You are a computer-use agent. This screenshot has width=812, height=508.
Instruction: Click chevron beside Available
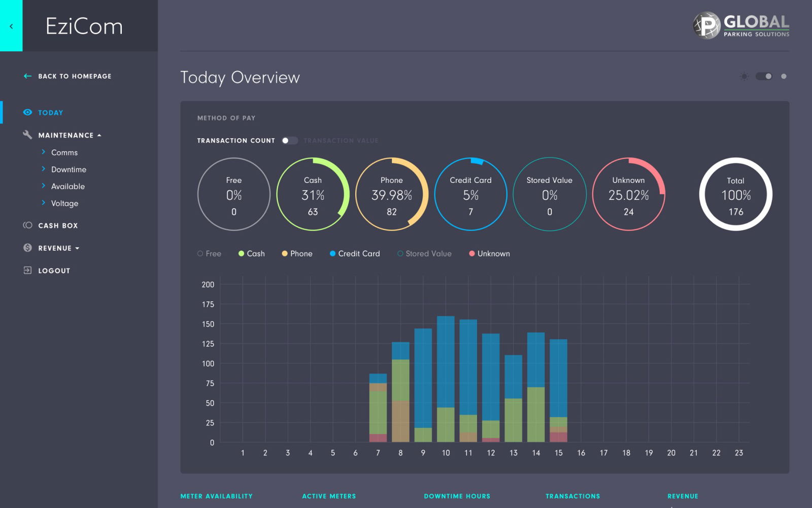pos(43,186)
